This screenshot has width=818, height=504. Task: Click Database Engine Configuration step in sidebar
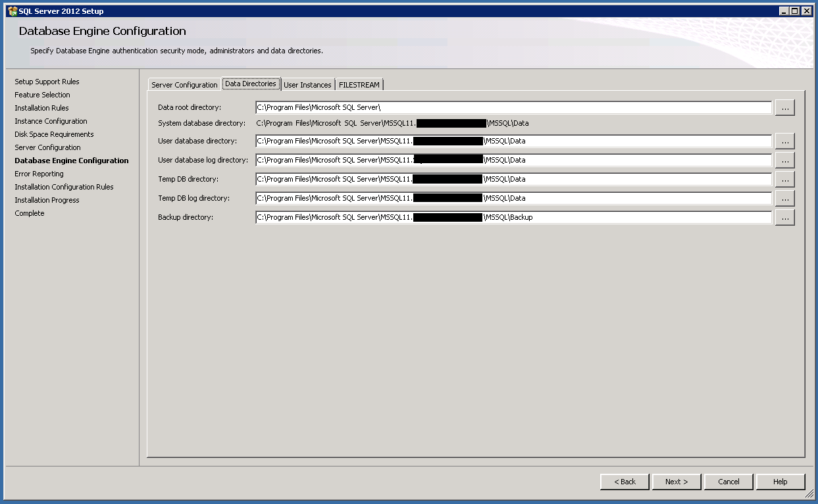click(72, 161)
